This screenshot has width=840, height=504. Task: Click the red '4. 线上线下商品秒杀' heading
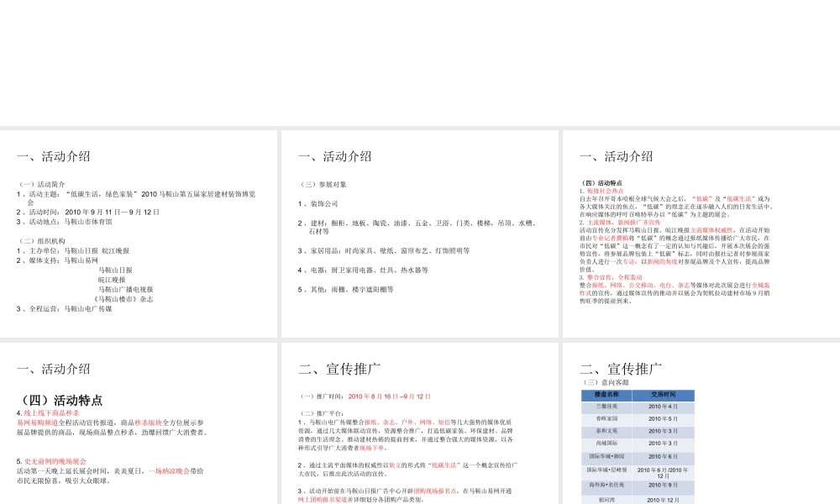tap(48, 413)
